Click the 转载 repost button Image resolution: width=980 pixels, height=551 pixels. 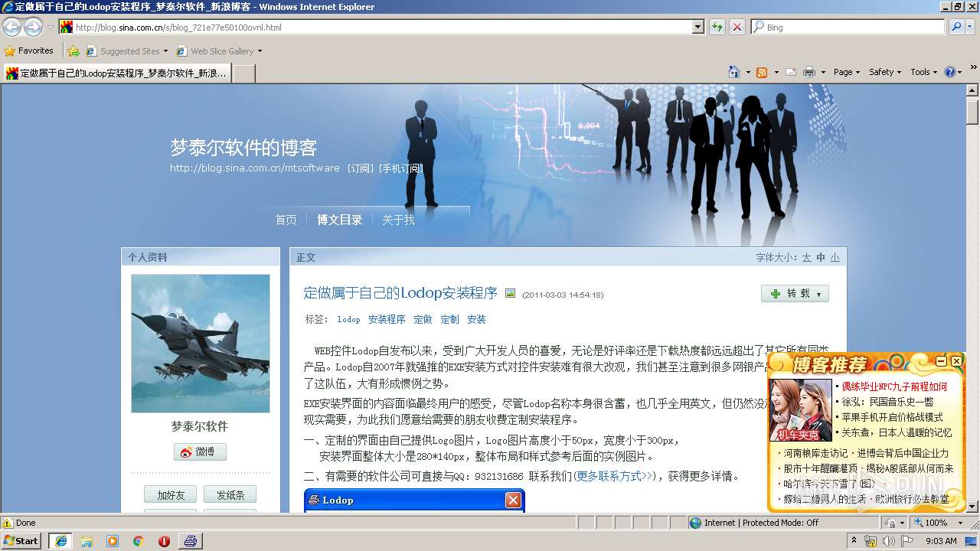click(795, 294)
